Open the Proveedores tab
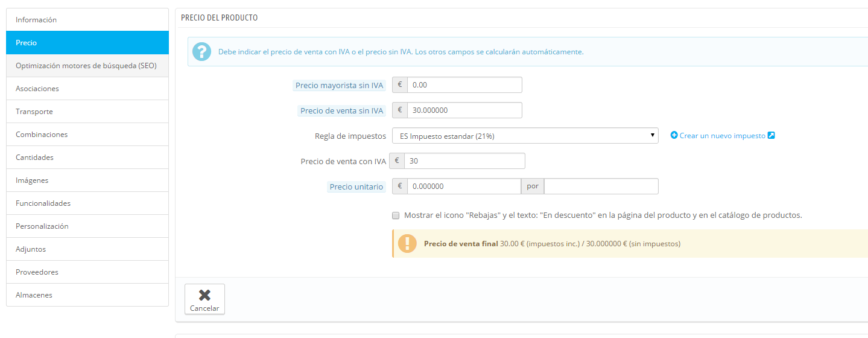868x338 pixels. coord(87,272)
